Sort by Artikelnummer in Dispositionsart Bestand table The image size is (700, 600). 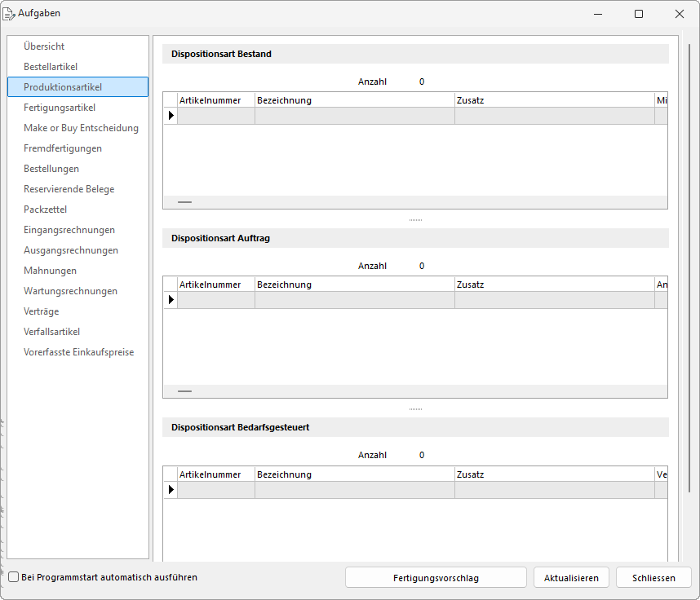216,100
